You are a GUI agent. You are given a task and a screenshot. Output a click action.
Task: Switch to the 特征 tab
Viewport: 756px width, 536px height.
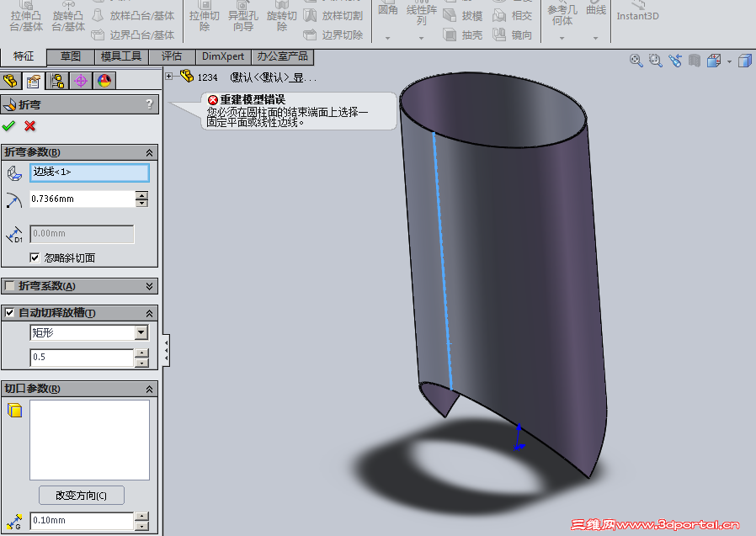[x=23, y=56]
